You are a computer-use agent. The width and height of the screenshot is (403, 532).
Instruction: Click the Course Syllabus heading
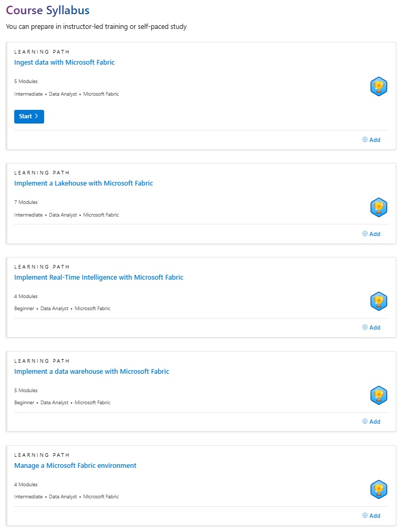[48, 10]
